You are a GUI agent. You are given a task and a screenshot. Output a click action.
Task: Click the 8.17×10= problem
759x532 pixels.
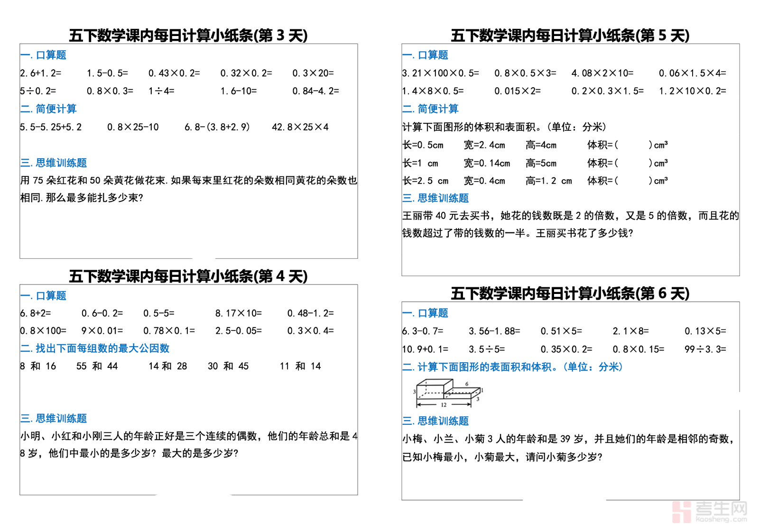(238, 313)
